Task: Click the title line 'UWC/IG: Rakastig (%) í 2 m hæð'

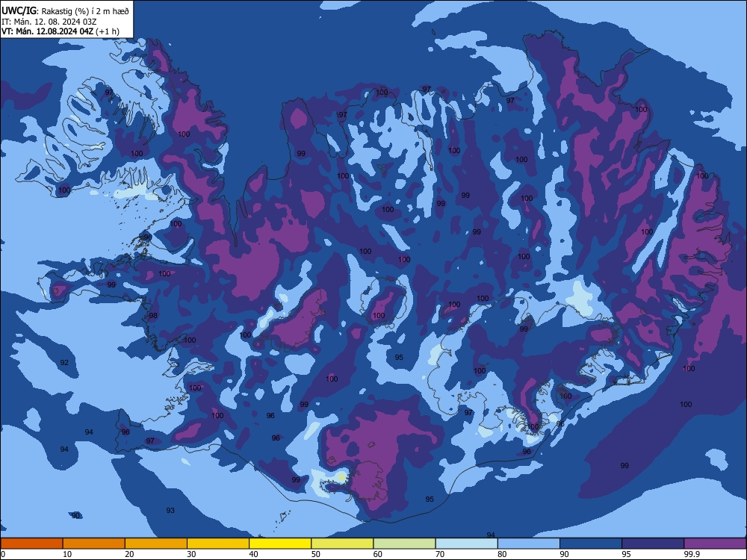Action: pyautogui.click(x=65, y=10)
